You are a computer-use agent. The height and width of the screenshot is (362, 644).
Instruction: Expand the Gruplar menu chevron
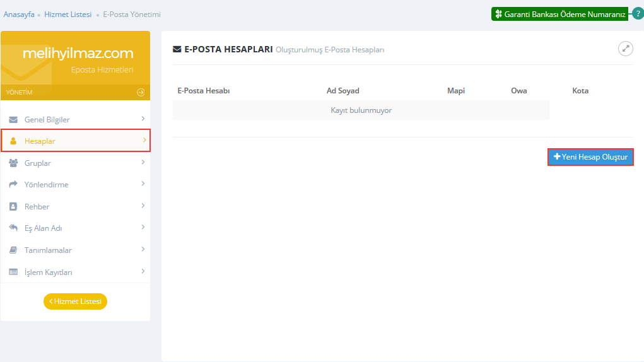(143, 163)
